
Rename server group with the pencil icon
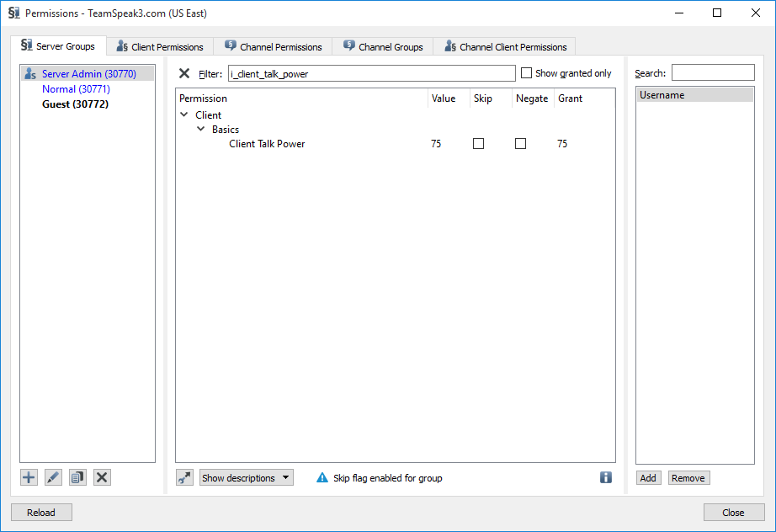click(53, 477)
